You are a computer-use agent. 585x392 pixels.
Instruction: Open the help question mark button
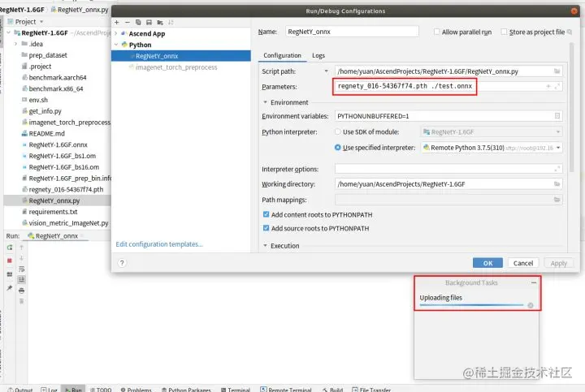[122, 263]
